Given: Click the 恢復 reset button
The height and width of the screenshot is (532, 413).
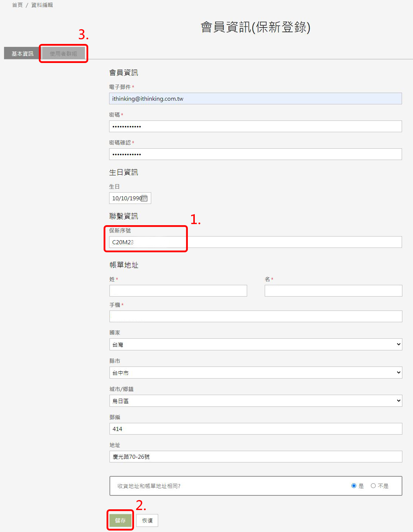Looking at the screenshot, I should coord(147,520).
